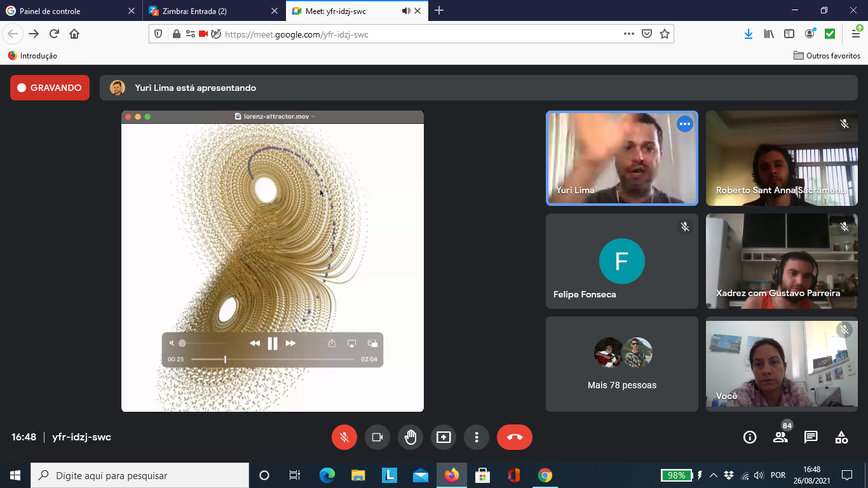Pause the lorenz-attractor video
Screen dimensions: 868x488
pyautogui.click(x=273, y=344)
